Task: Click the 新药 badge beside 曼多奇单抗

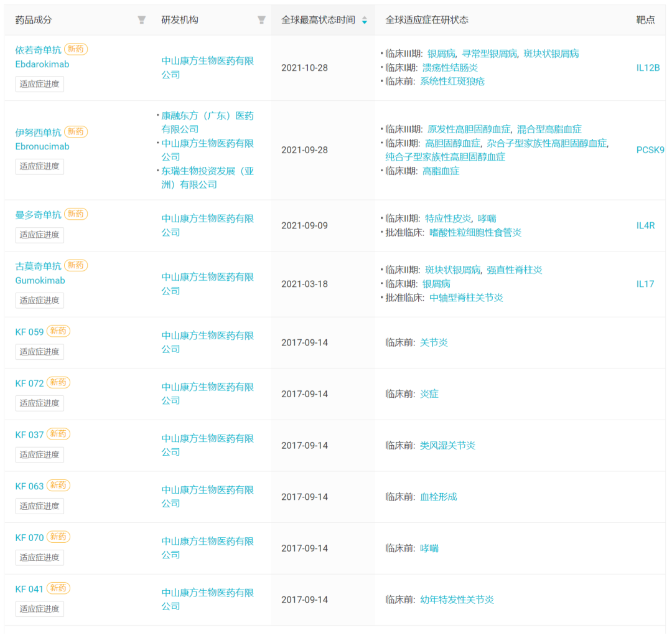Action: 76,214
